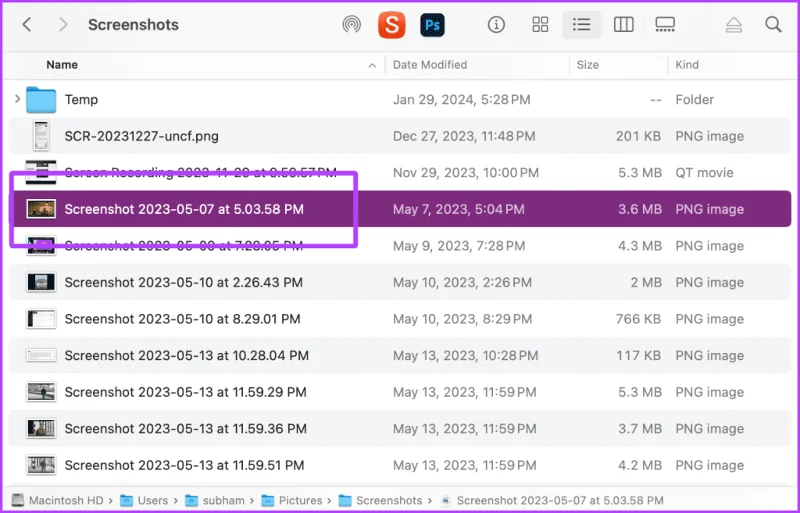Screen dimensions: 800x513
Task: Go to Macintosh HD in path bar
Action: coord(57,500)
